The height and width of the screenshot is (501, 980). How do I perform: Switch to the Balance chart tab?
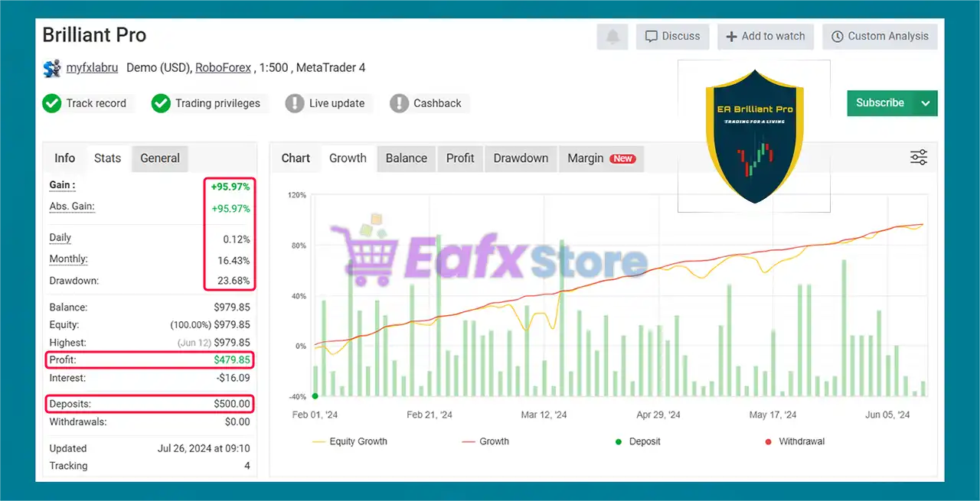pos(407,158)
